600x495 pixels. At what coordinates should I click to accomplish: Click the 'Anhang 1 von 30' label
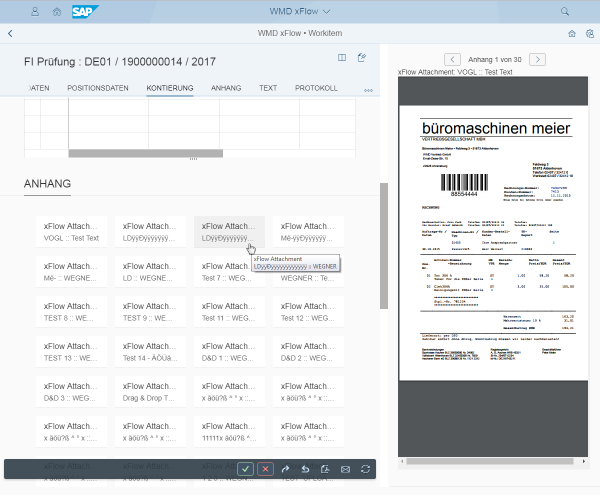click(494, 60)
